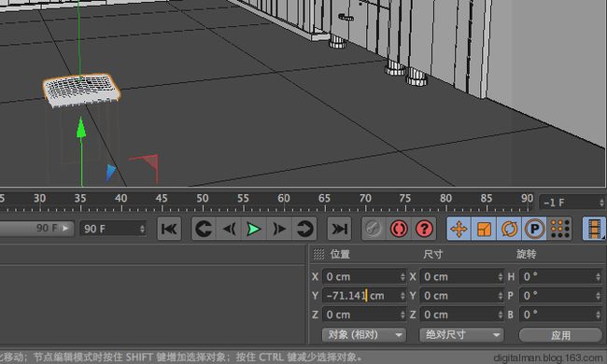
Task: Click the preview range slider showing 90 F
Action: [36, 229]
